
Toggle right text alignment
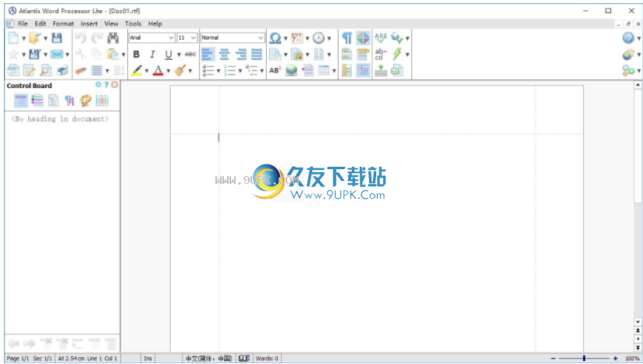[x=240, y=54]
